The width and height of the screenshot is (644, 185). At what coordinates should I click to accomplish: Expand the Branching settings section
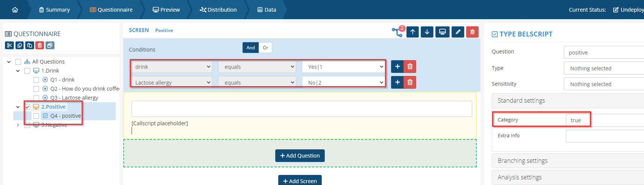pos(523,161)
